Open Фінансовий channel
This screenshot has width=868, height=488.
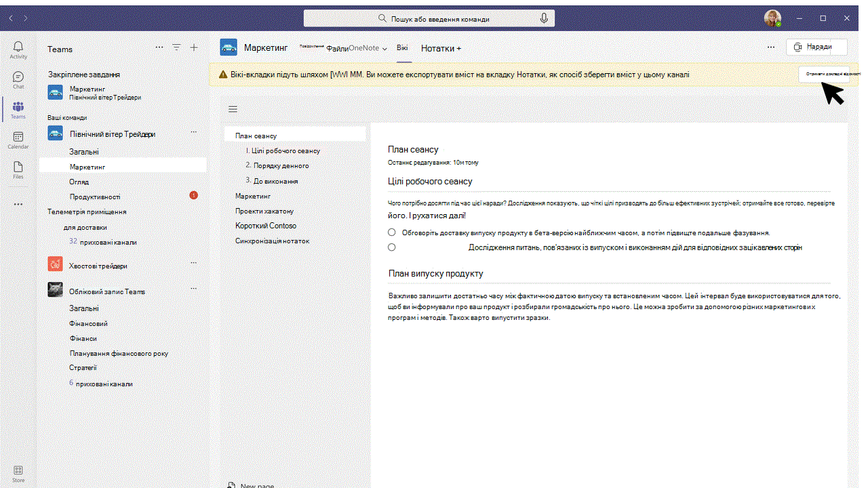tap(88, 323)
